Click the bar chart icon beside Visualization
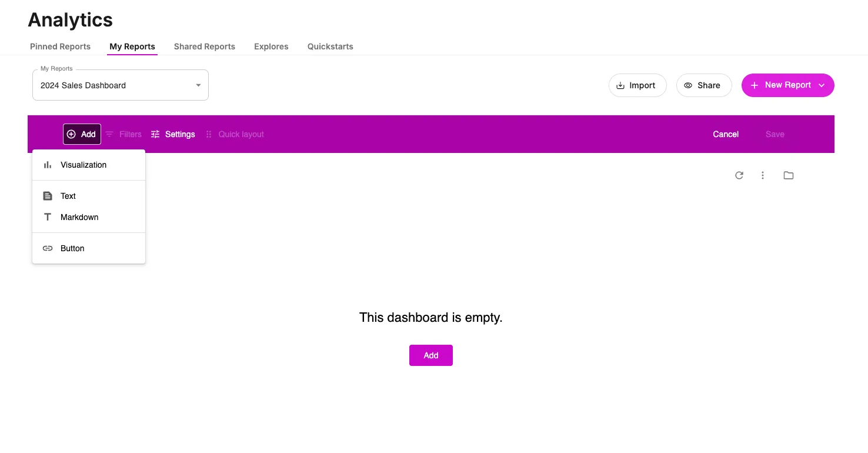868x453 pixels. click(48, 165)
